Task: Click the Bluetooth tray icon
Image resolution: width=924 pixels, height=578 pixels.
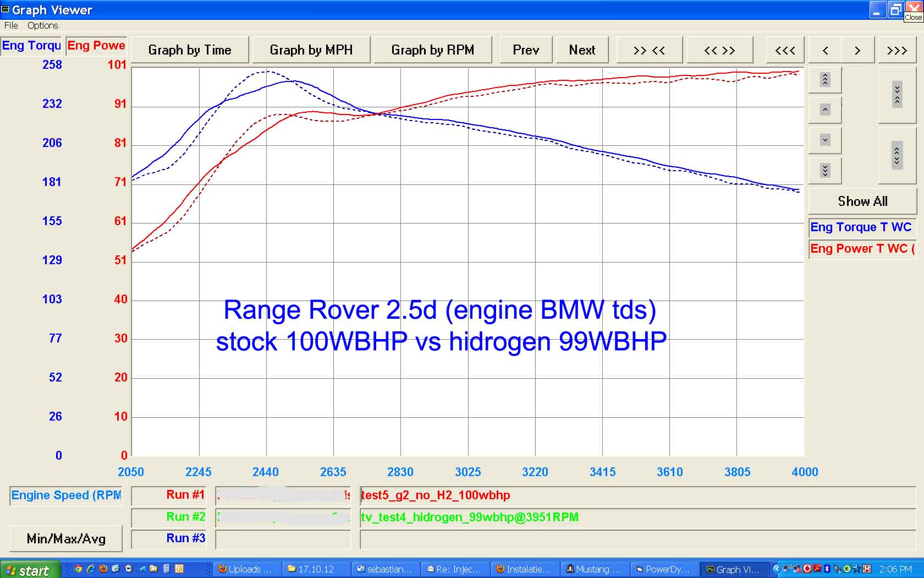Action: 827,569
